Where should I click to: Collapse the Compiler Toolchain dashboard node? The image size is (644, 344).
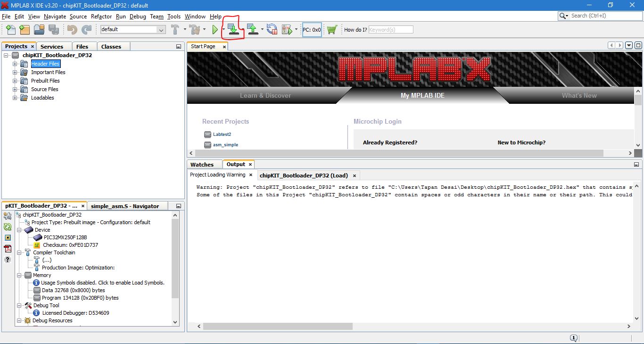(x=19, y=252)
